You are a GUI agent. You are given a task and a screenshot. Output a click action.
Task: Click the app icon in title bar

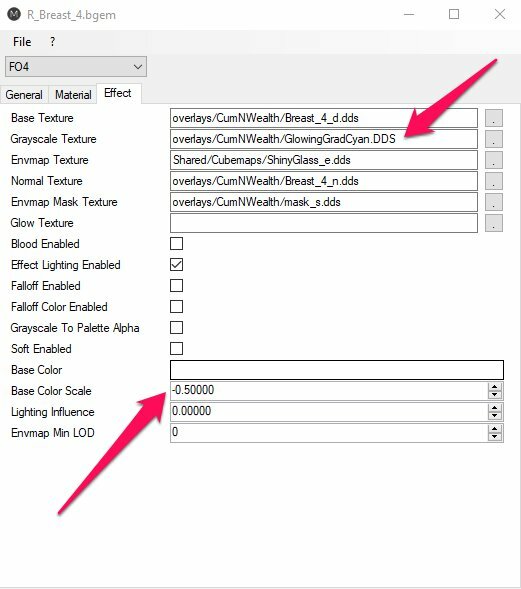[14, 15]
